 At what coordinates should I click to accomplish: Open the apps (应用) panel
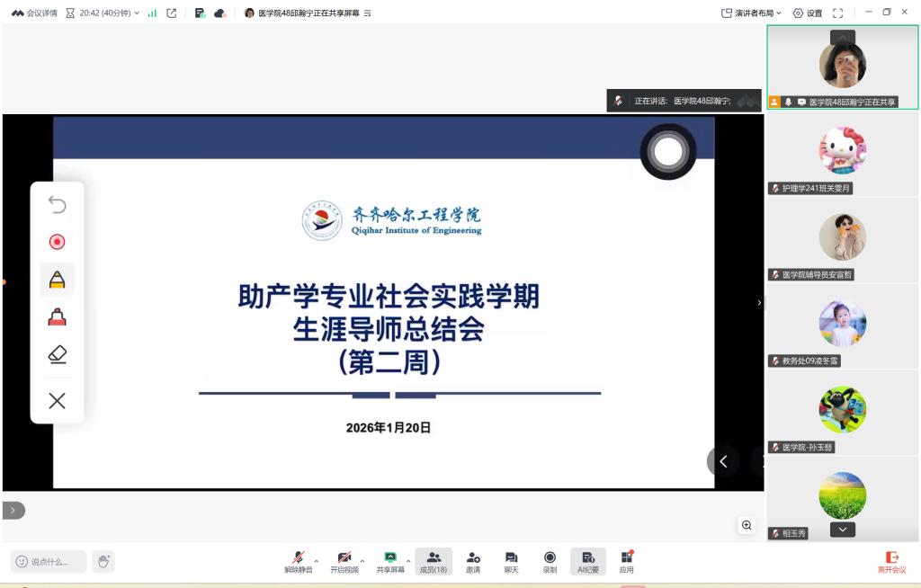point(627,561)
